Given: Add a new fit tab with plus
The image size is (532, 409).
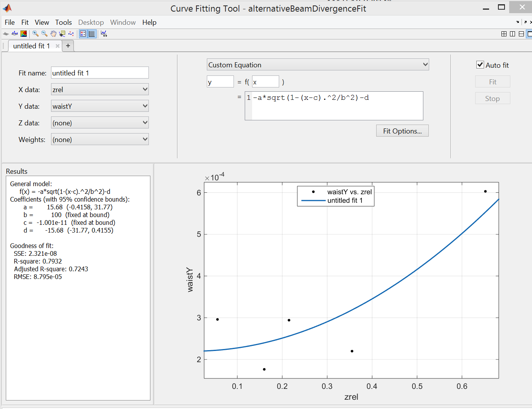Looking at the screenshot, I should pos(68,46).
